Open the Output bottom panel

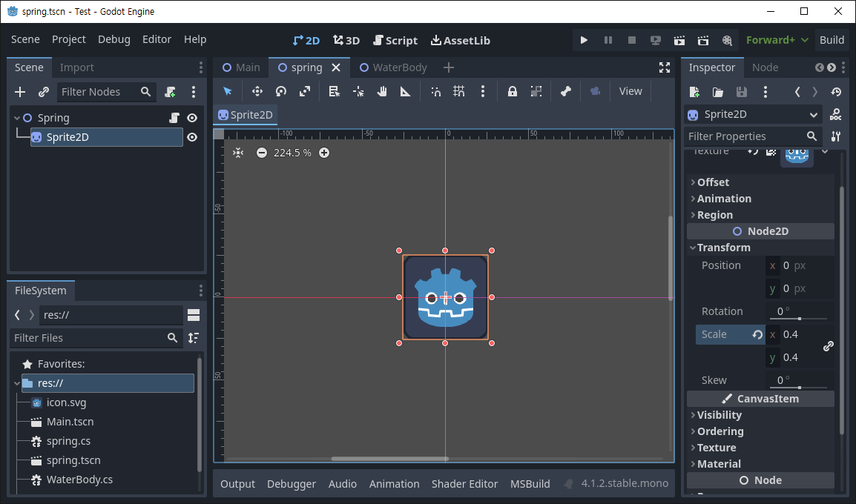(x=237, y=484)
